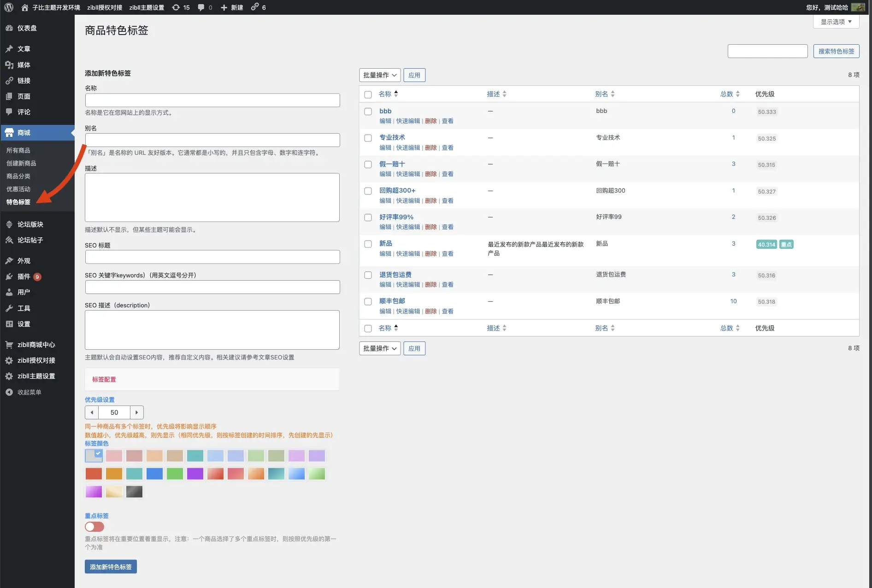Check the checkbox for bbb tag
This screenshot has height=588, width=872.
pos(368,112)
